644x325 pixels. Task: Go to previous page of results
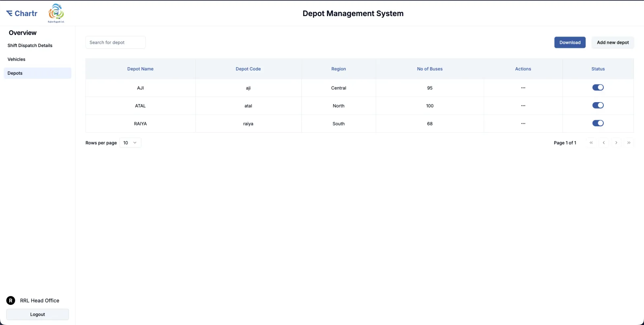click(603, 143)
